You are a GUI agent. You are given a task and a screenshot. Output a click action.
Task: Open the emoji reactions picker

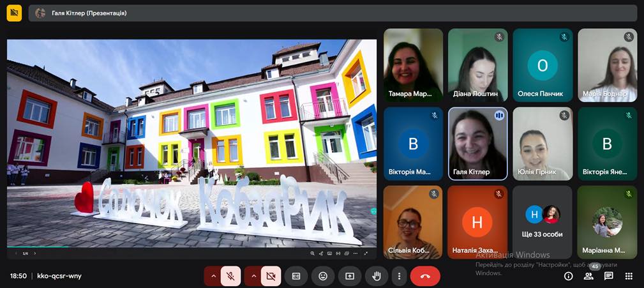[x=323, y=276]
